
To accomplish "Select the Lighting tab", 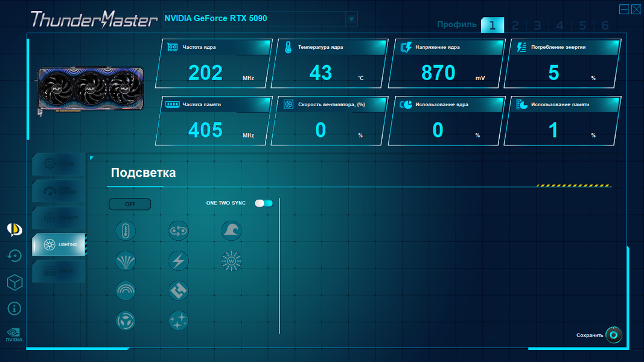I will click(x=59, y=244).
